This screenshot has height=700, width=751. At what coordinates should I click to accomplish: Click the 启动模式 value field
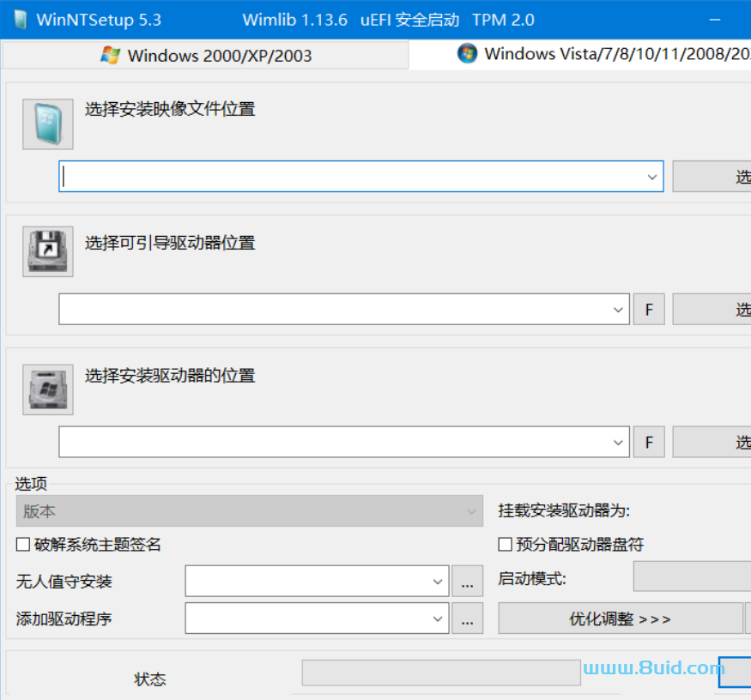(692, 577)
